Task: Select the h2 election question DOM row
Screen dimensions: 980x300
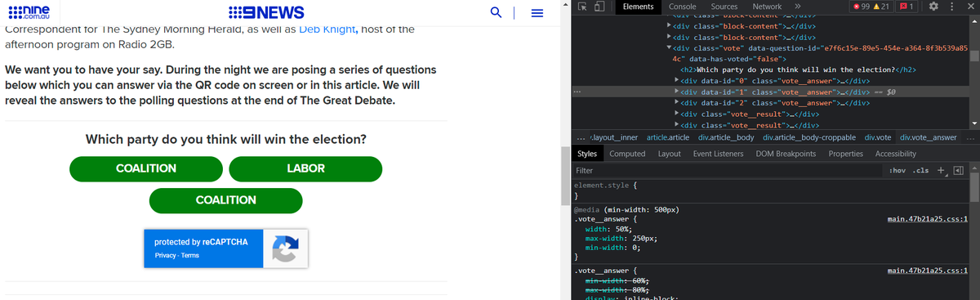Action: (799, 69)
